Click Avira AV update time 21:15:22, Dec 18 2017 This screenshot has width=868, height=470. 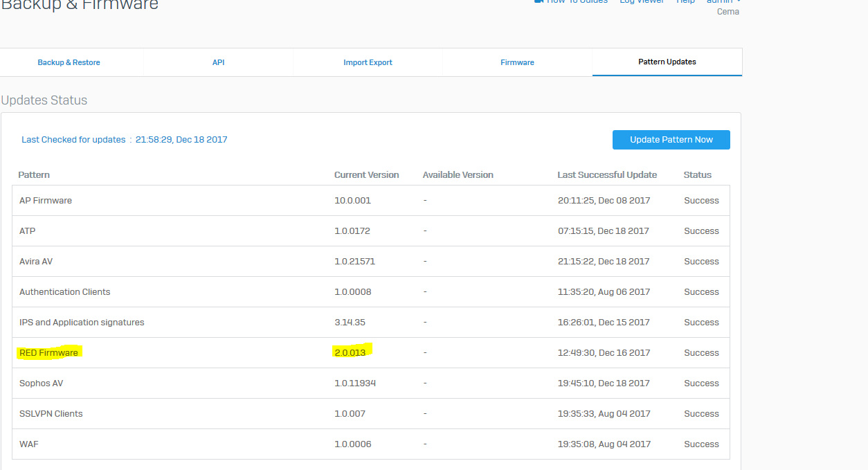tap(604, 262)
